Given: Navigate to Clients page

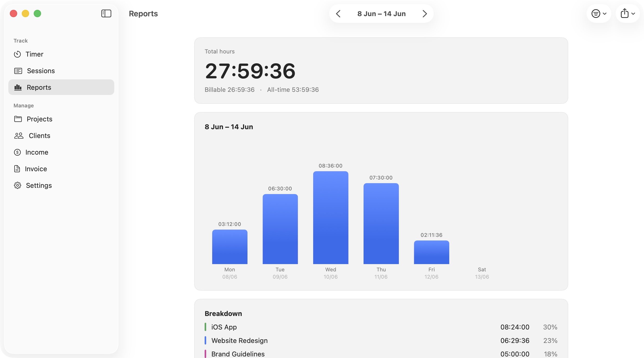Looking at the screenshot, I should [61, 136].
